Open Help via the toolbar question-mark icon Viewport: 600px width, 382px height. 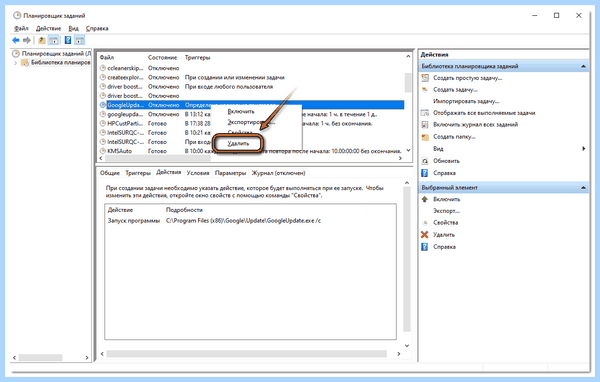point(68,40)
